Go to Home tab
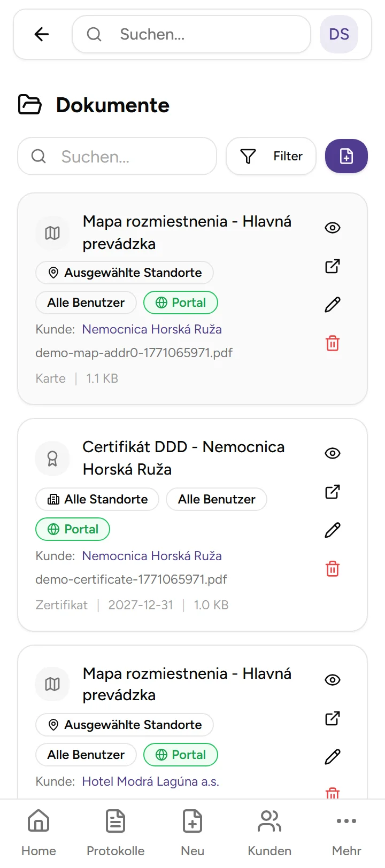 click(38, 820)
